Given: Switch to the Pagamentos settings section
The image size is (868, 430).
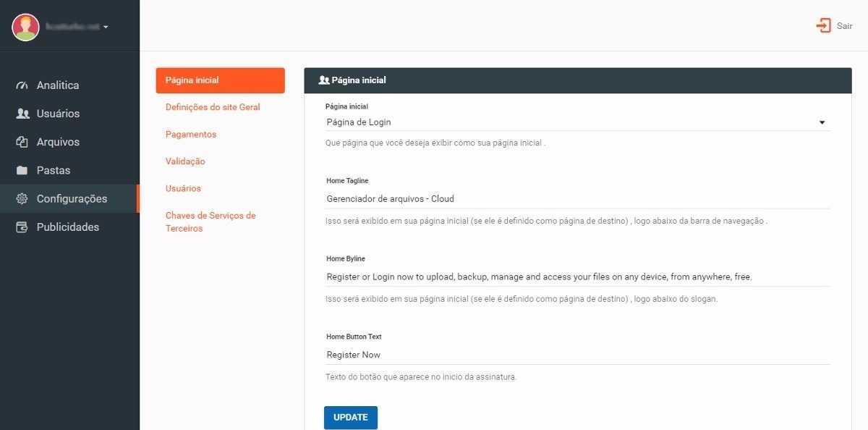Looking at the screenshot, I should [x=191, y=135].
